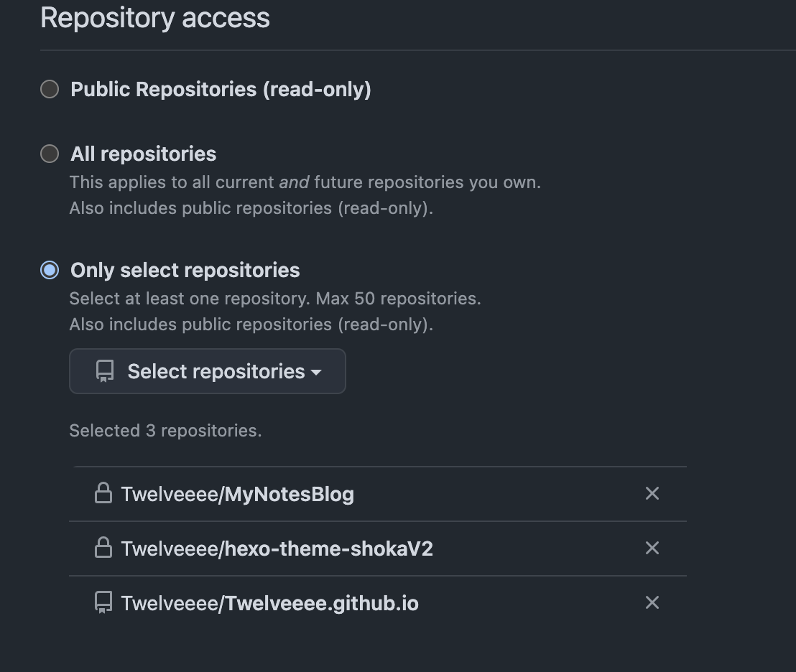Enable the All repositories radio option

click(x=50, y=154)
